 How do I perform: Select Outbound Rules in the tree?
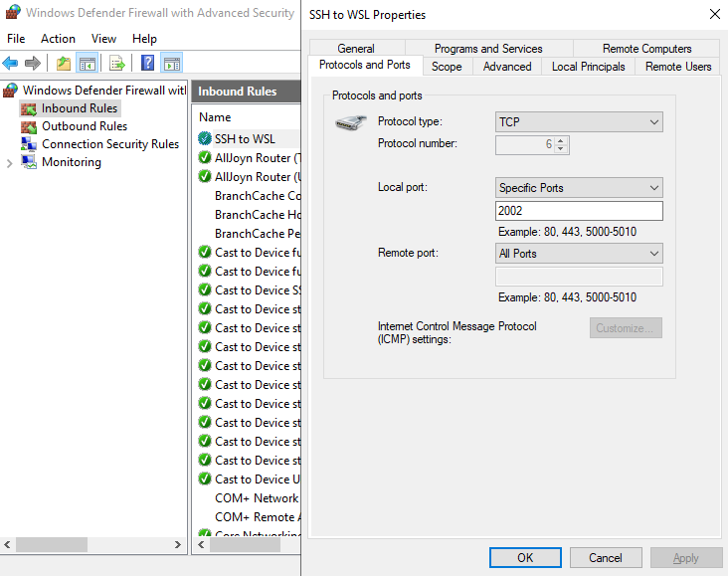tap(85, 126)
